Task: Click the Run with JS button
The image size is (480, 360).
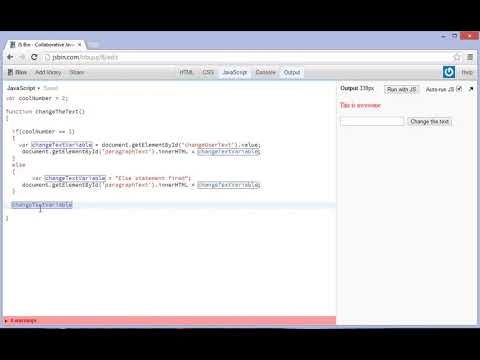Action: 401,89
